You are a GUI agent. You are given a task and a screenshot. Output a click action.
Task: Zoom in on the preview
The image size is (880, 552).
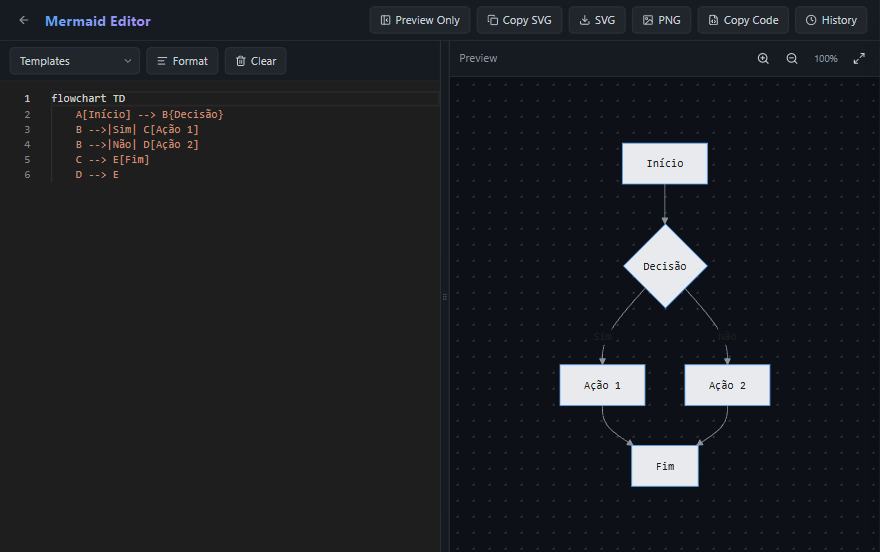click(763, 58)
